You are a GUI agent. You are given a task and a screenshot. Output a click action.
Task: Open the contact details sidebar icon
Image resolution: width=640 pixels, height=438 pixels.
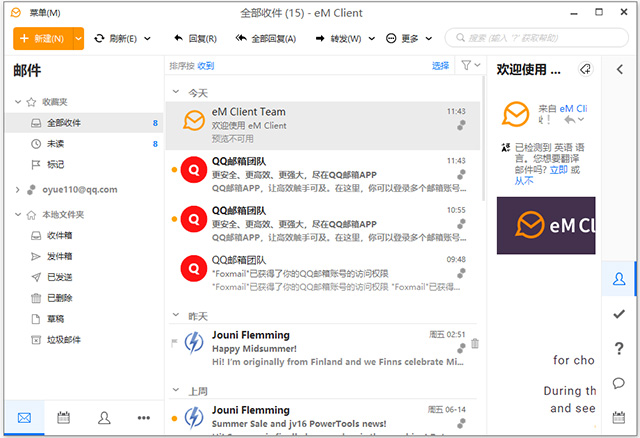(x=619, y=279)
